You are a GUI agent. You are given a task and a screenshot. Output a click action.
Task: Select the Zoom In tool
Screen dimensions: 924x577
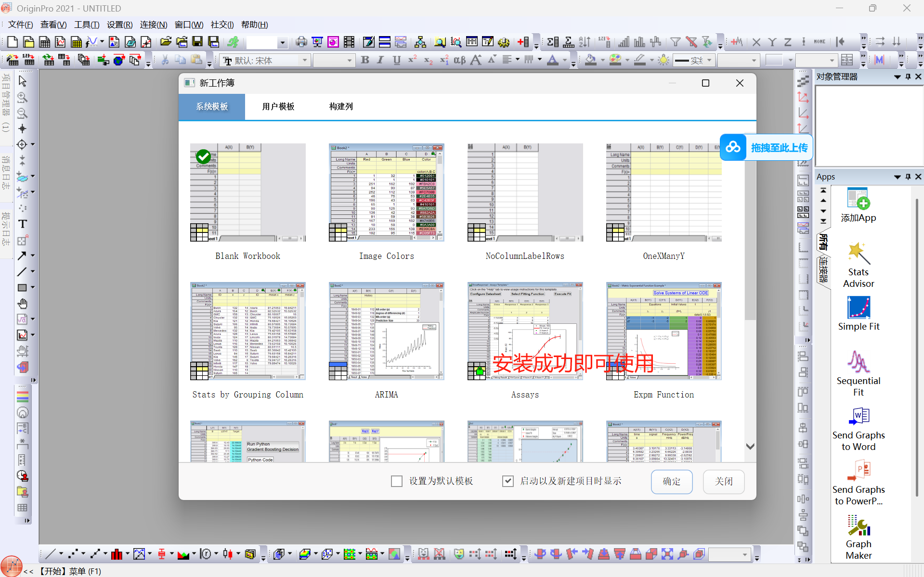point(22,98)
